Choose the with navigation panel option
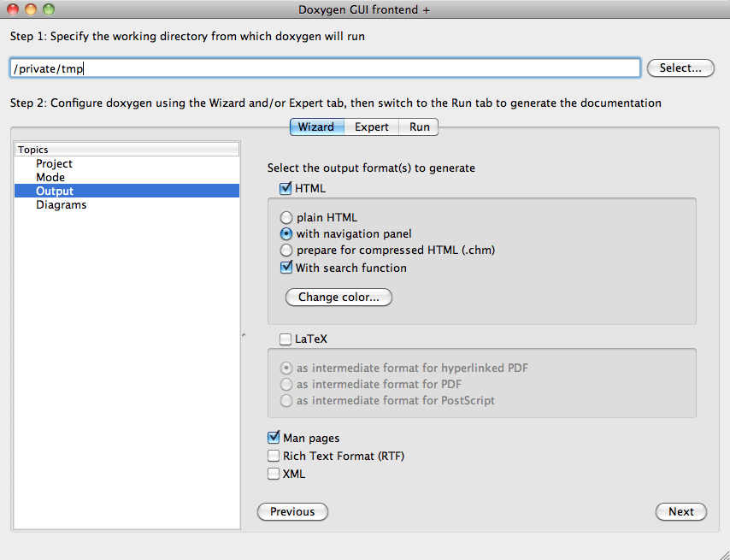This screenshot has width=730, height=560. pos(286,233)
